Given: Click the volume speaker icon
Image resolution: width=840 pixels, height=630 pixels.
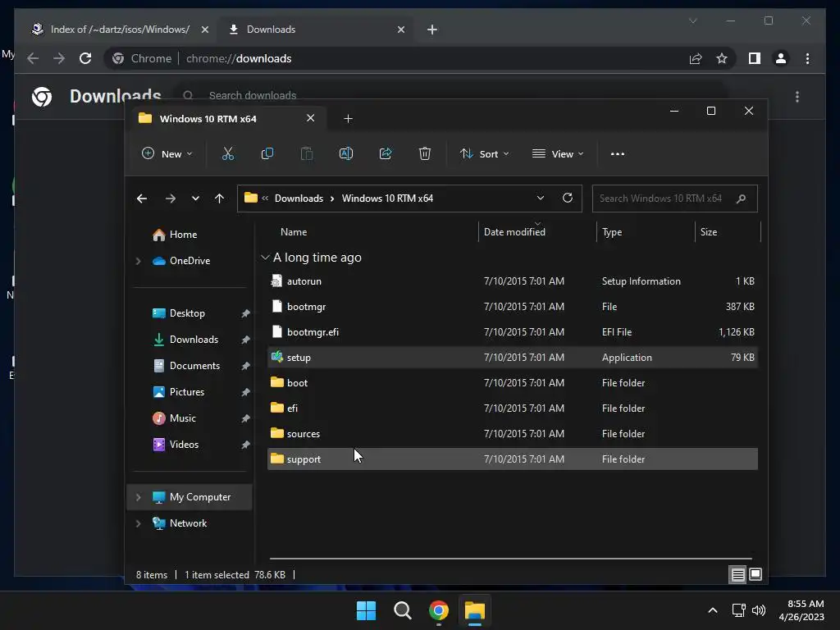Looking at the screenshot, I should [759, 610].
